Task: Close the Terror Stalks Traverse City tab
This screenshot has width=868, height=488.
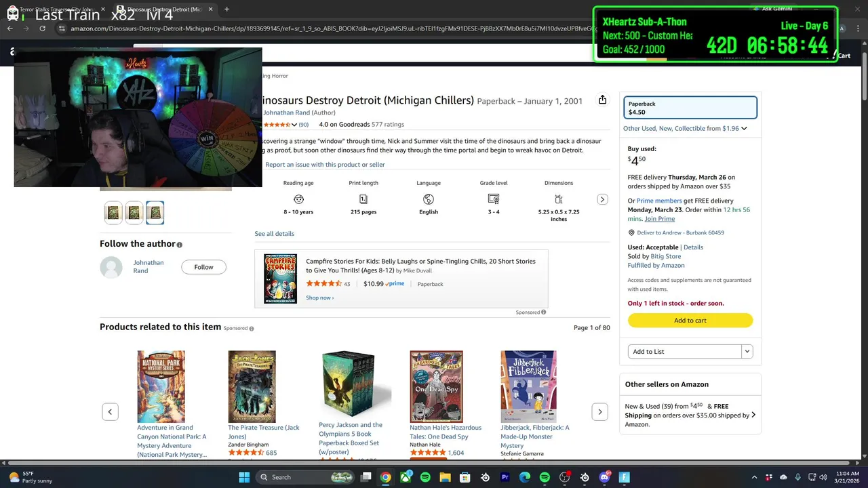Action: coord(103,9)
